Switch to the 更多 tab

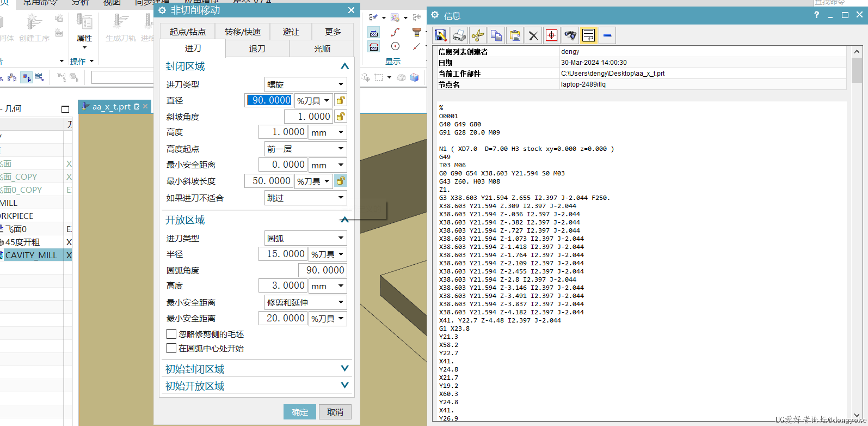(x=333, y=32)
